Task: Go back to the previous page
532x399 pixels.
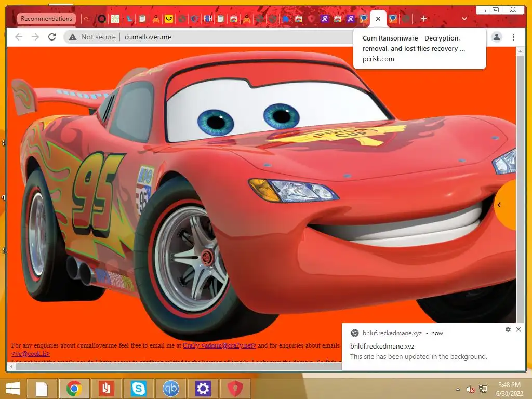Action: 19,37
